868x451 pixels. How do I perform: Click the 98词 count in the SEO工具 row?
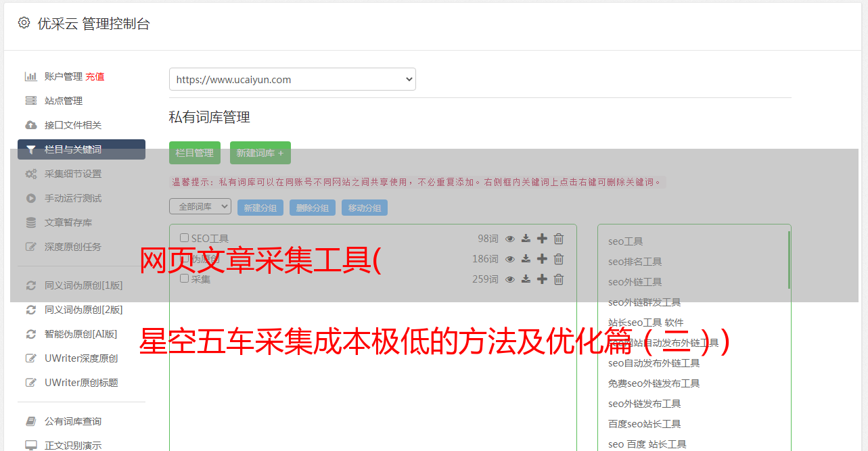point(488,239)
